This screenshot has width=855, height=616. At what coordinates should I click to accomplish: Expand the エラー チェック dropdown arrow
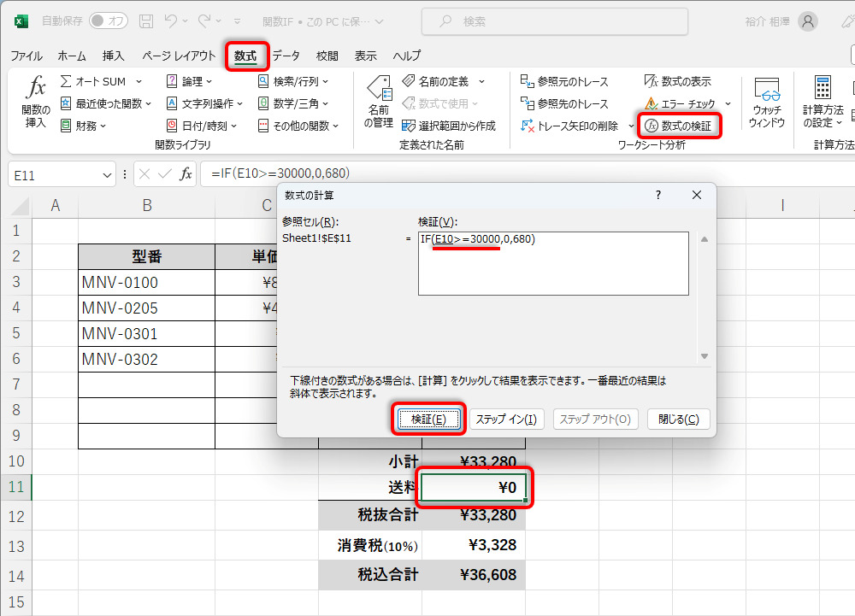click(728, 103)
